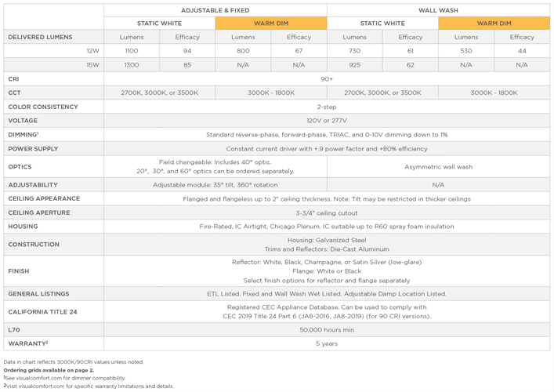Click the "ADJUSTABLE & FIXED" column header
The width and height of the screenshot is (554, 392).
click(215, 10)
